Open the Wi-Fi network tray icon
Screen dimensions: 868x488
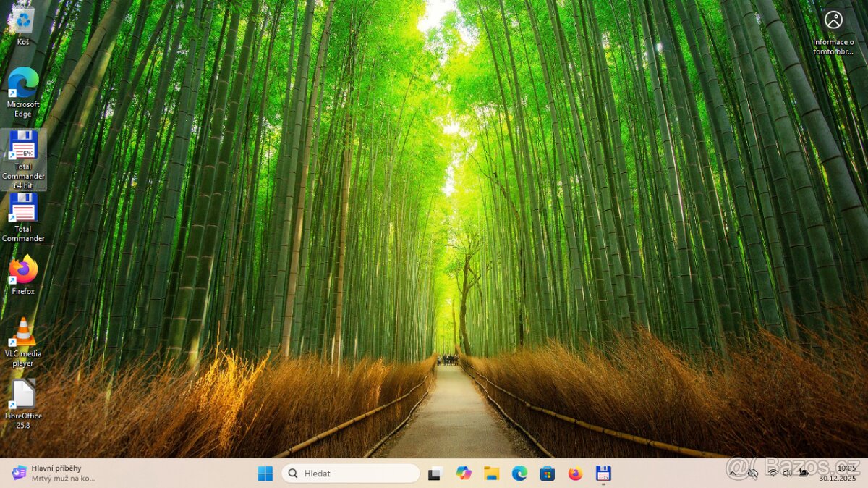772,474
